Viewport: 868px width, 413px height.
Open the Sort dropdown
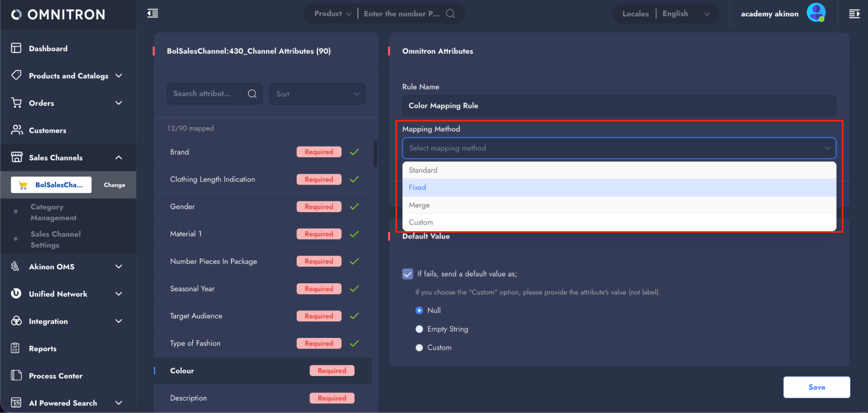click(317, 94)
